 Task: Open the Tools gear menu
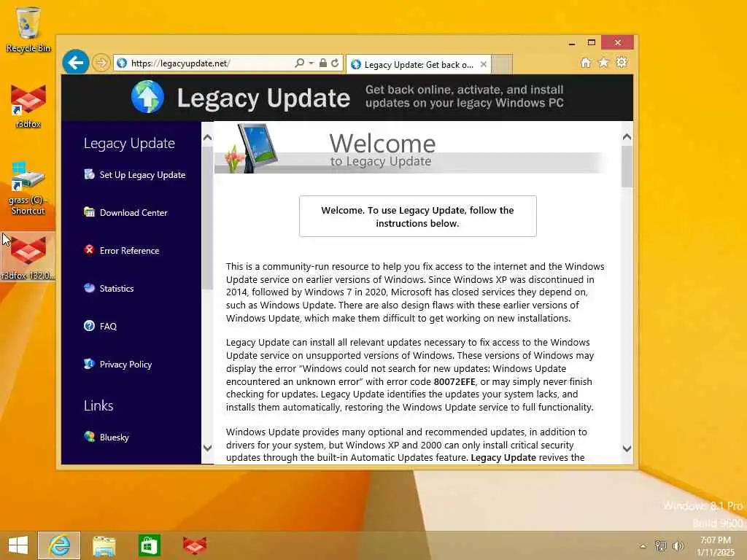(622, 63)
